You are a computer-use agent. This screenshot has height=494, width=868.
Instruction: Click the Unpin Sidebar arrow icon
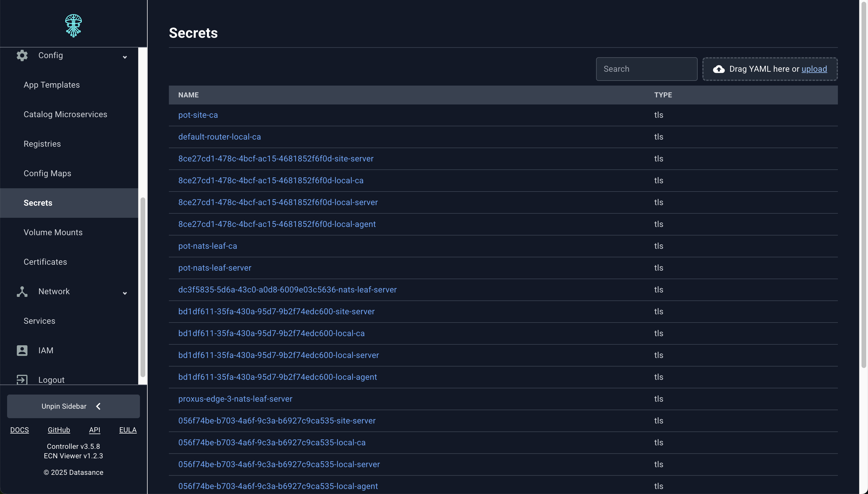click(98, 406)
